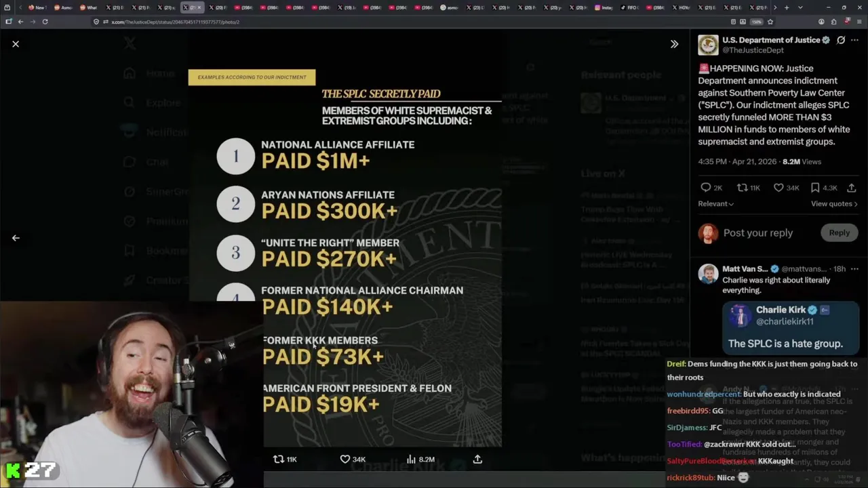
Task: Share the photo using the upload arrow icon
Action: [x=477, y=460]
